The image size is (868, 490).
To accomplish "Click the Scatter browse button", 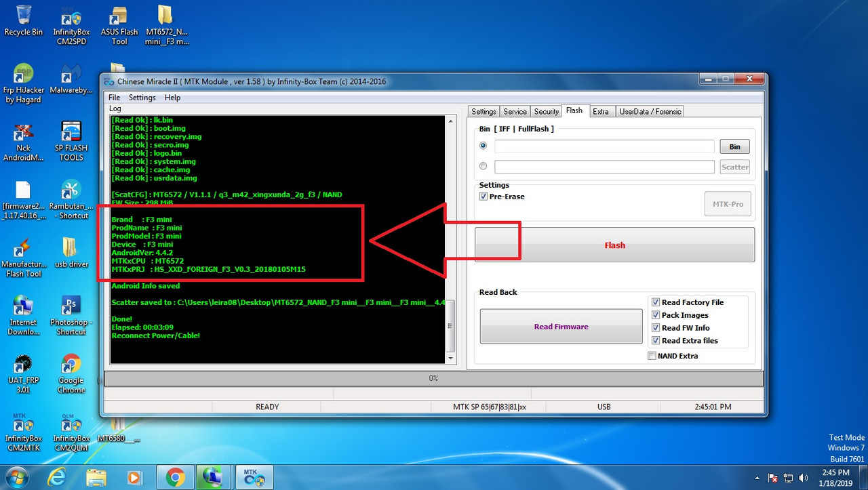I will point(735,167).
